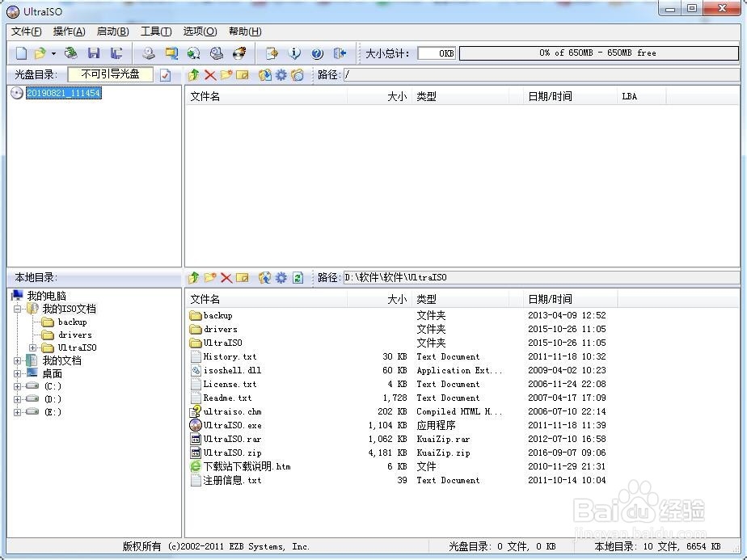Click the red X delete icon in local pane

click(x=226, y=278)
